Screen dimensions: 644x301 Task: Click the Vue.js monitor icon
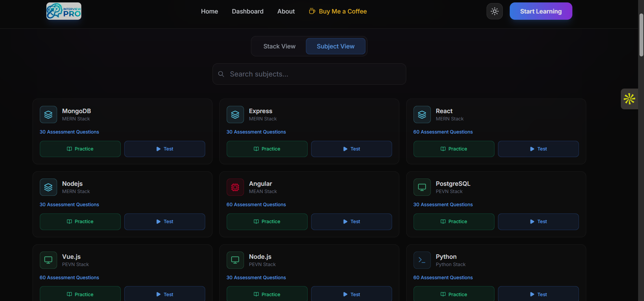(48, 260)
